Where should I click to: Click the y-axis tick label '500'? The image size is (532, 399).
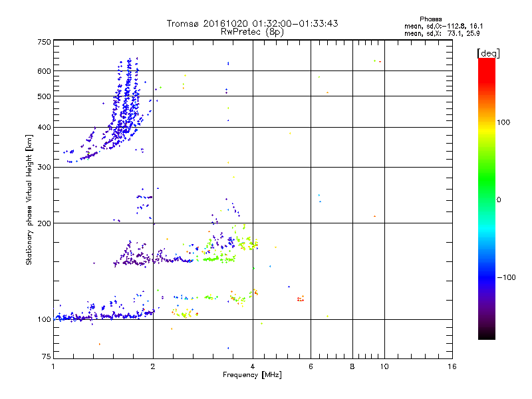(44, 96)
